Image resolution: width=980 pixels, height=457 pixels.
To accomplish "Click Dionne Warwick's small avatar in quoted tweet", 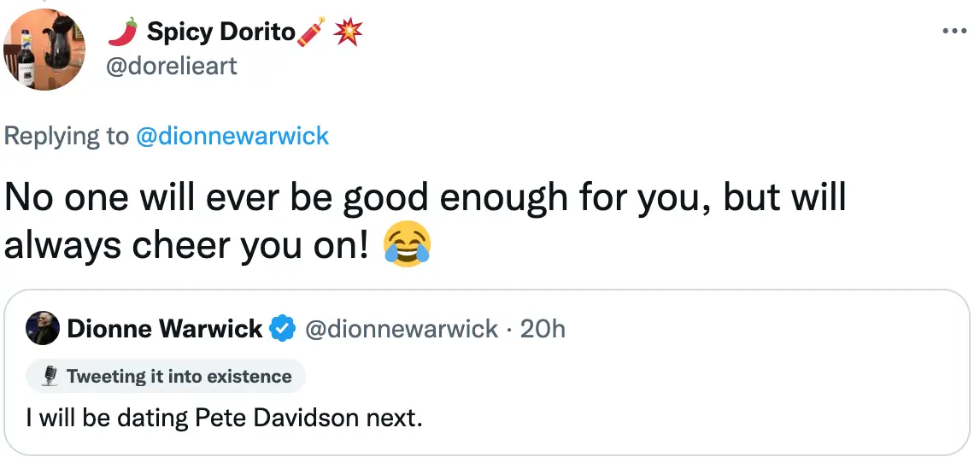I will pyautogui.click(x=43, y=328).
